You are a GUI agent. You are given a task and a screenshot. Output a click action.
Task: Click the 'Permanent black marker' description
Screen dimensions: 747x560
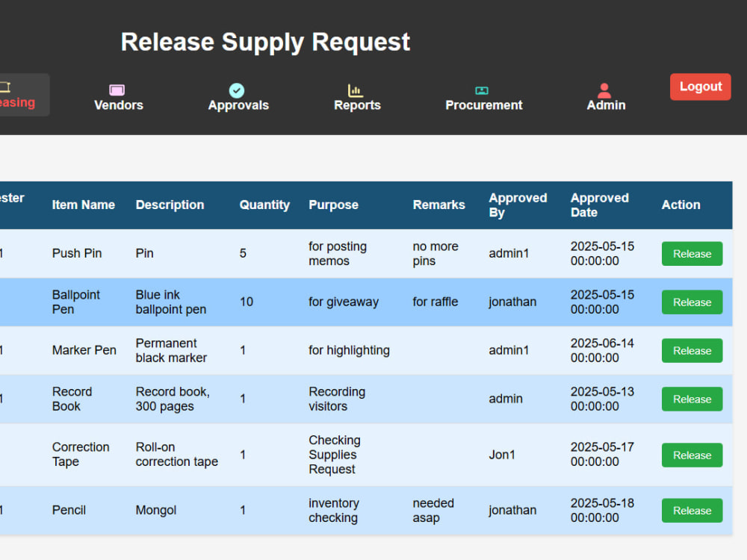tap(171, 350)
